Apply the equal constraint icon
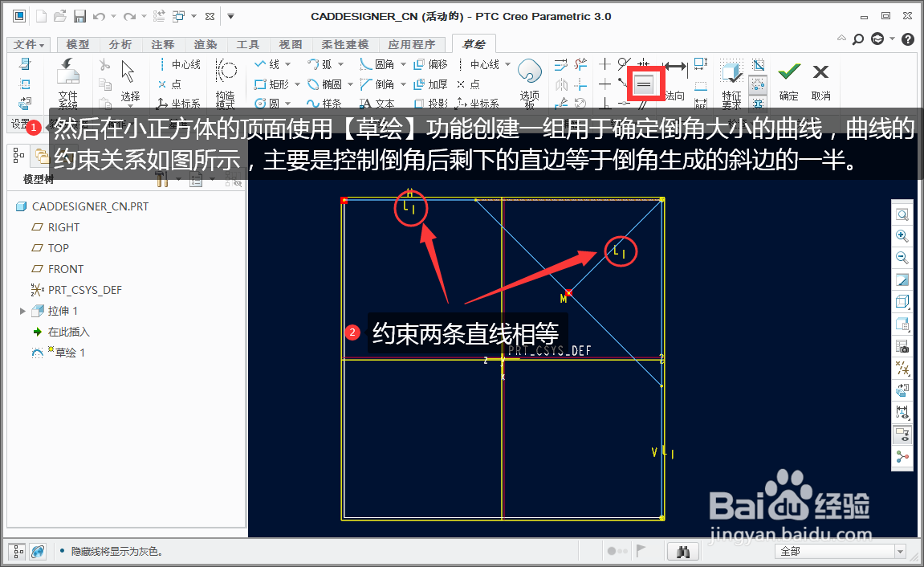Screen dimensions: 924x567 click(644, 84)
